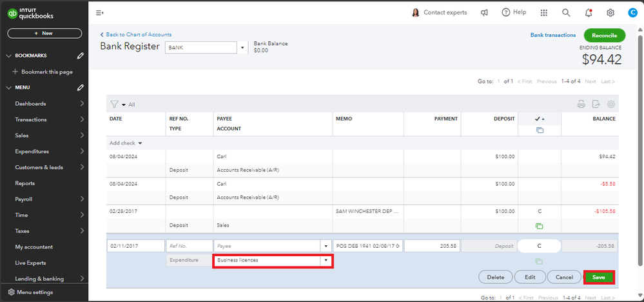Save the edited transaction
644x302 pixels.
tap(598, 277)
